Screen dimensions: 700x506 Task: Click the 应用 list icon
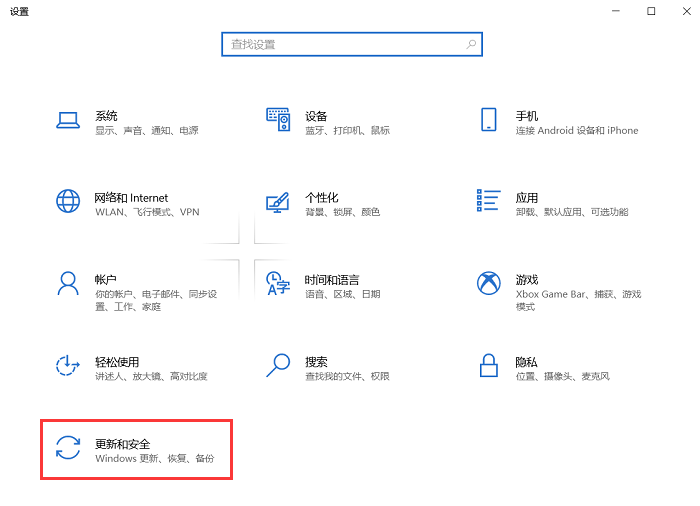pos(488,200)
